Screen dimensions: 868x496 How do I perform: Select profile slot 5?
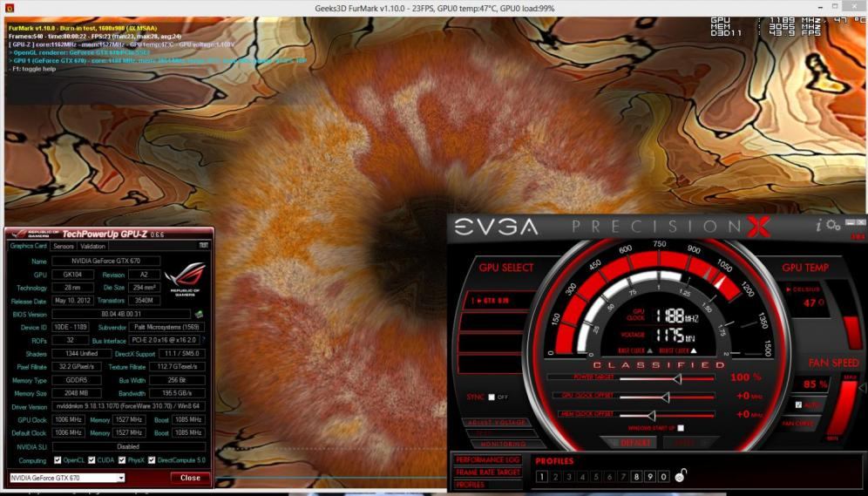596,476
